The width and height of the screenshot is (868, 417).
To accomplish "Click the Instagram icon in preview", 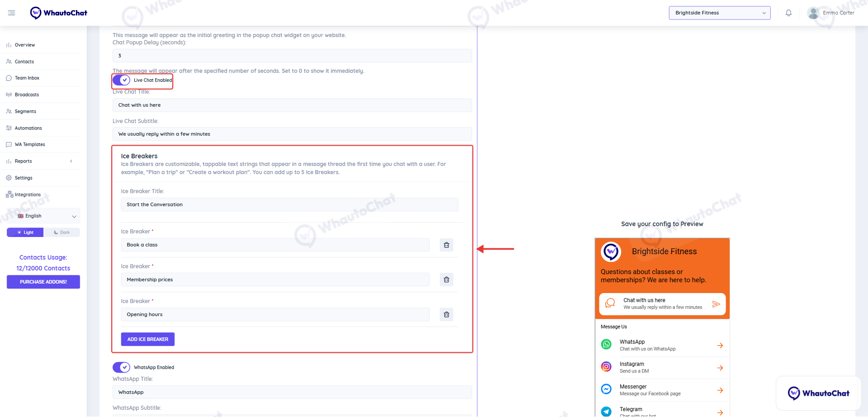I will pyautogui.click(x=606, y=367).
